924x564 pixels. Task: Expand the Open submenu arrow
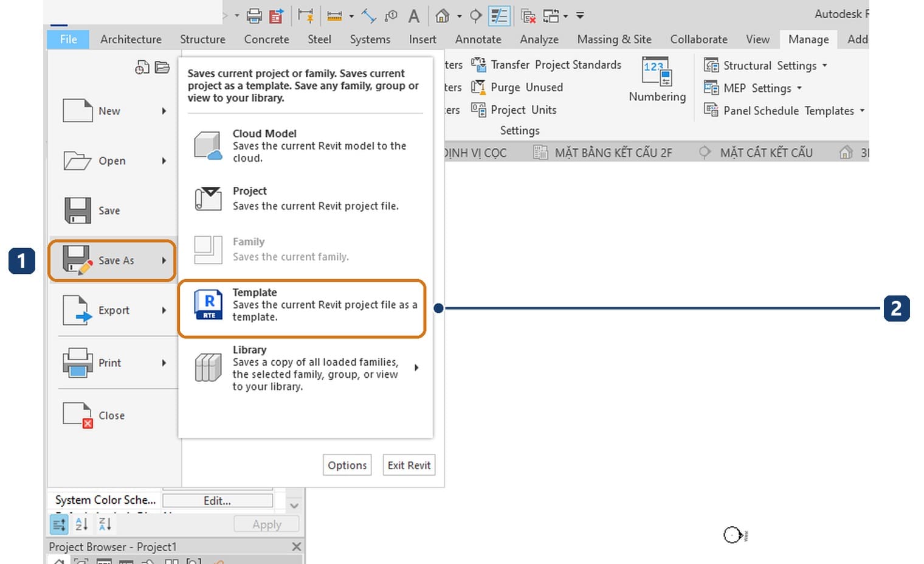(x=164, y=161)
